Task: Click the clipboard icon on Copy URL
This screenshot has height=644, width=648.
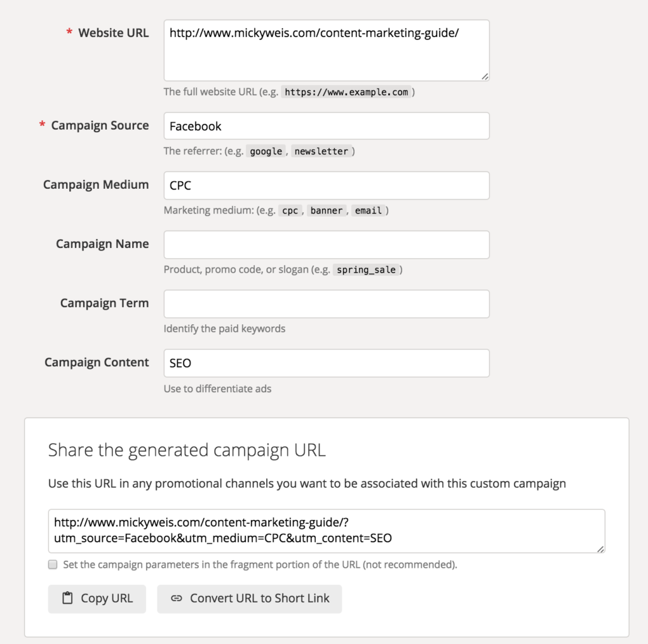Action: pyautogui.click(x=67, y=599)
